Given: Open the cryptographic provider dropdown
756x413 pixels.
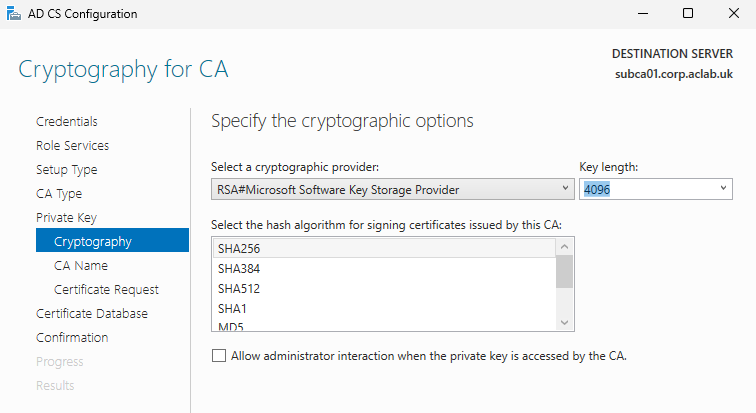Looking at the screenshot, I should point(392,188).
